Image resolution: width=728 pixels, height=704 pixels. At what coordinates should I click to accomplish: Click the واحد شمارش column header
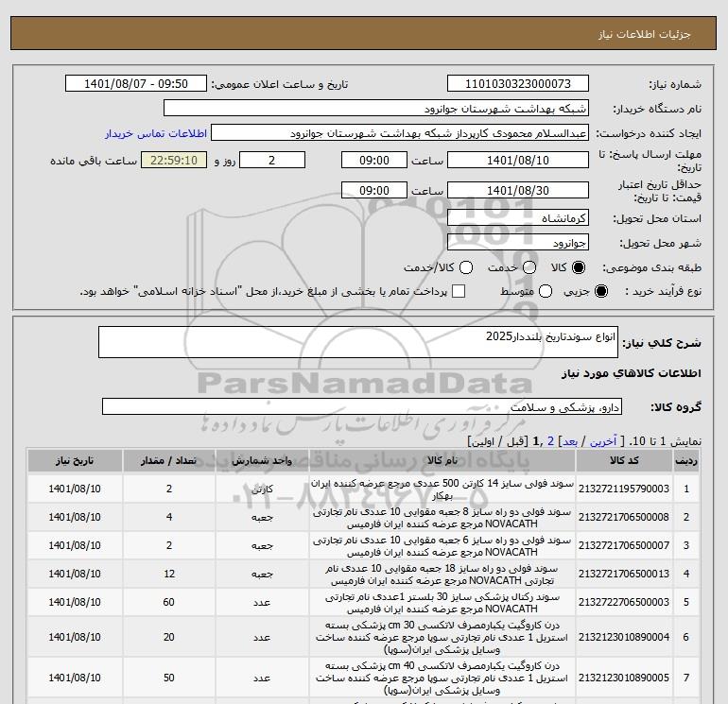(x=262, y=461)
